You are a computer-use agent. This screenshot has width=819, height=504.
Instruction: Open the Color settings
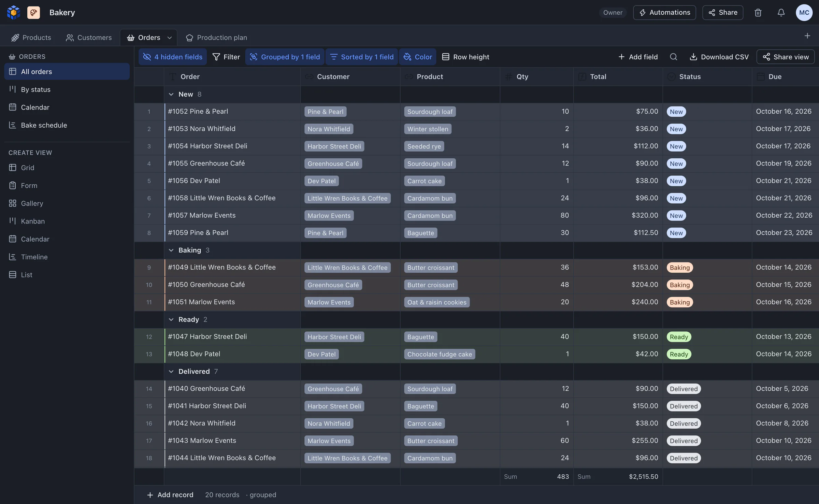click(x=418, y=57)
